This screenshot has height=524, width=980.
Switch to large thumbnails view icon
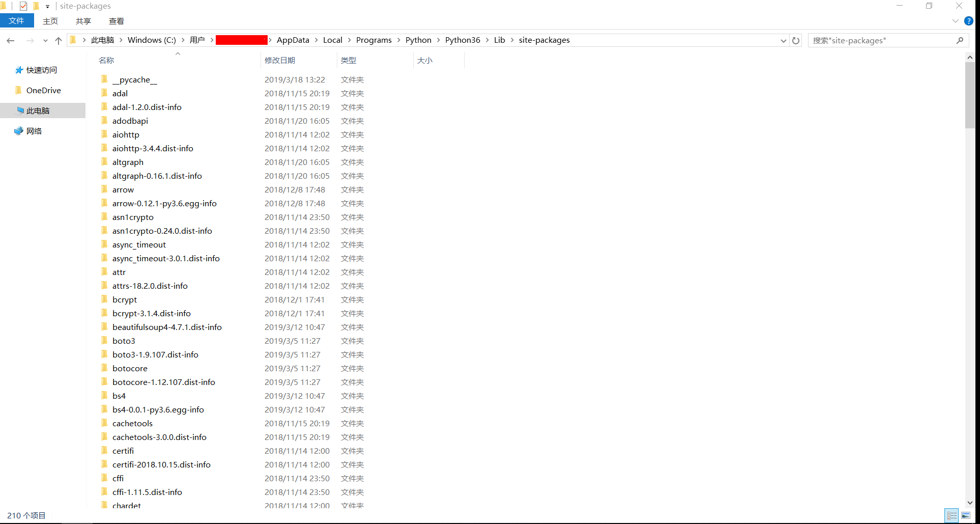click(x=966, y=515)
